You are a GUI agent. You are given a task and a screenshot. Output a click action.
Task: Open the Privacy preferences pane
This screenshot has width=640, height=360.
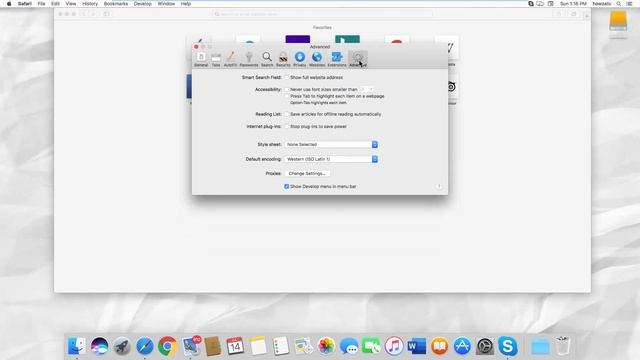pos(299,59)
